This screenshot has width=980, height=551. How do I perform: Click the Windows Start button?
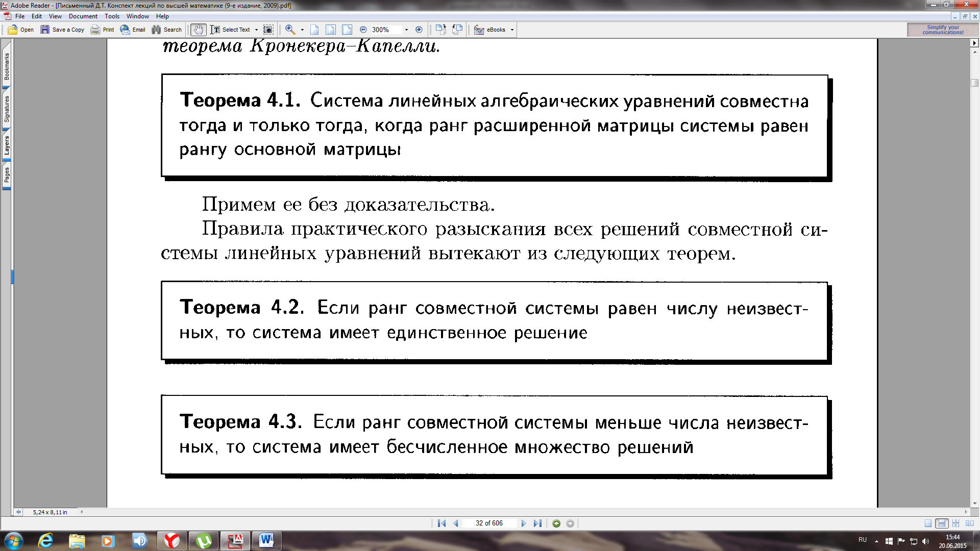point(14,541)
